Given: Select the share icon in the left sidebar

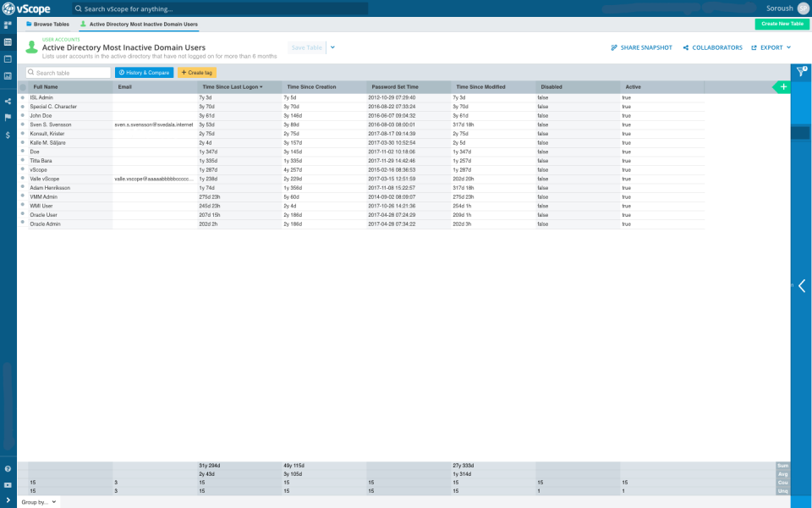Looking at the screenshot, I should (x=8, y=102).
